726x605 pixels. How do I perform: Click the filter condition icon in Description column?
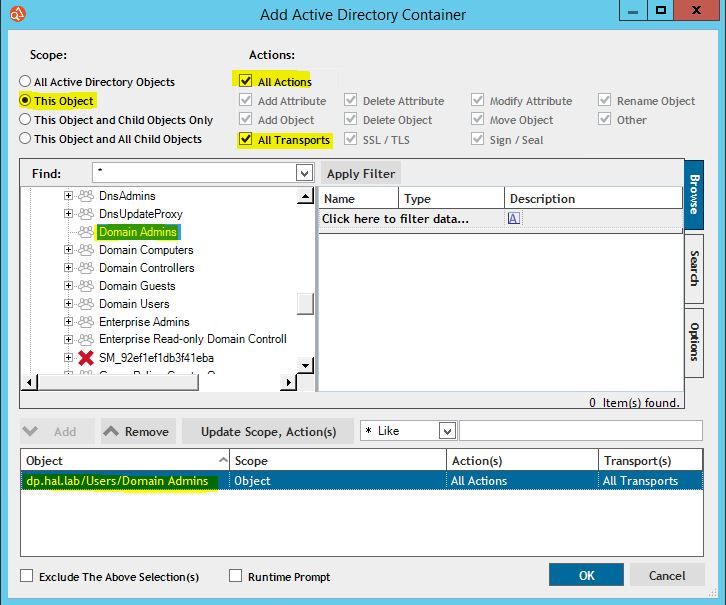point(513,218)
